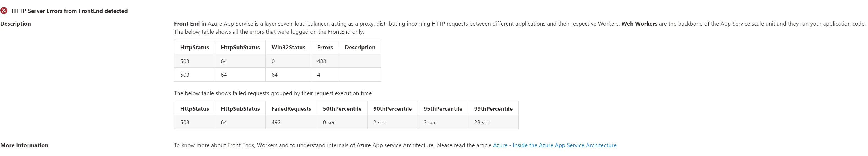Click the More Information section label
Viewport: 868px width, 156px height.
(24, 145)
